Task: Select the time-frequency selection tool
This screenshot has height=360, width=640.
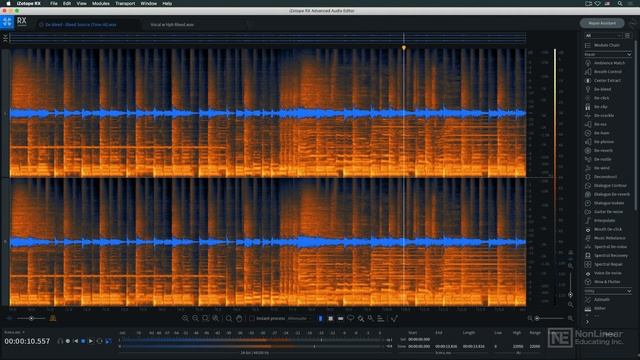Action: click(x=331, y=318)
